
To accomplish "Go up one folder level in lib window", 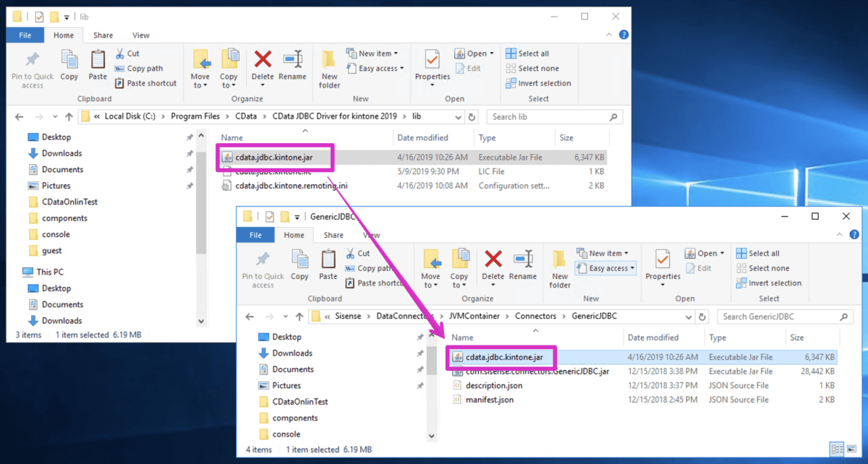I will pos(69,116).
